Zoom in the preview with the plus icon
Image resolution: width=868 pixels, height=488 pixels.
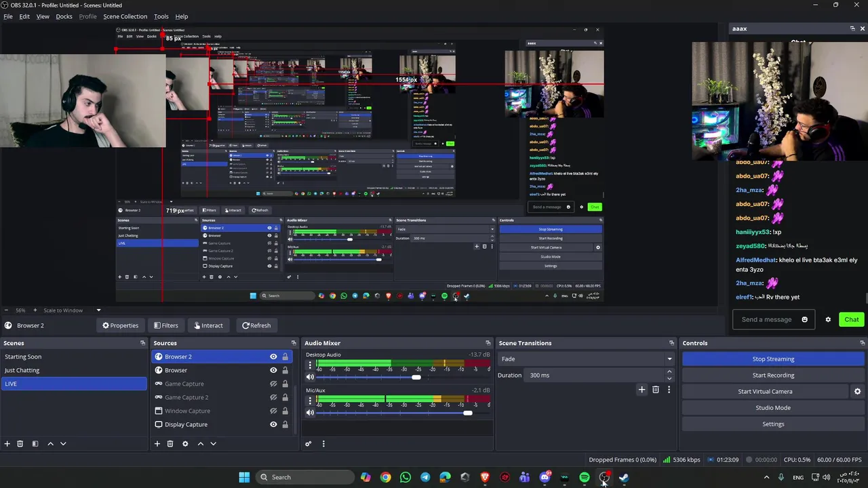pyautogui.click(x=35, y=310)
